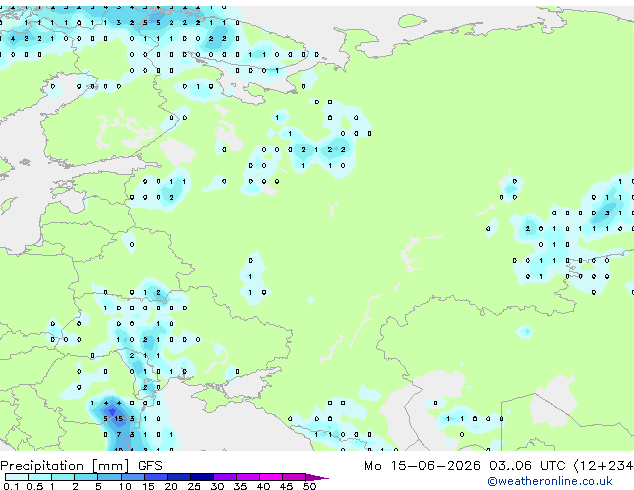This screenshot has height=490, width=634.
Task: Select the 40–45 mm magenta legend swatch
Action: pos(271,477)
